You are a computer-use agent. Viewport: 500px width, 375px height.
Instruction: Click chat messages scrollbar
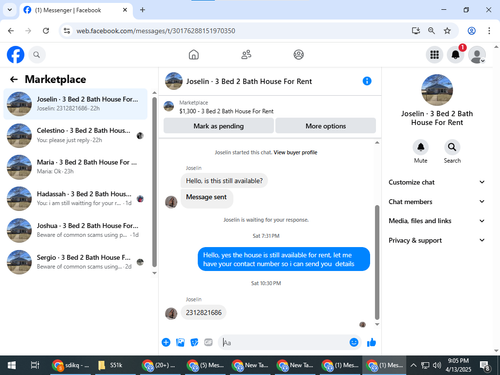377,262
